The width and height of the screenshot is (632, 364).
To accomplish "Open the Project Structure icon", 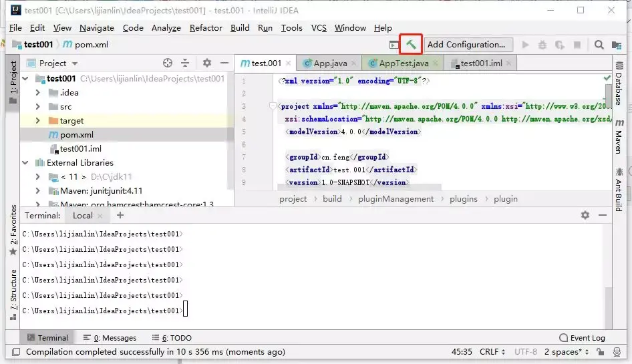I will 616,45.
